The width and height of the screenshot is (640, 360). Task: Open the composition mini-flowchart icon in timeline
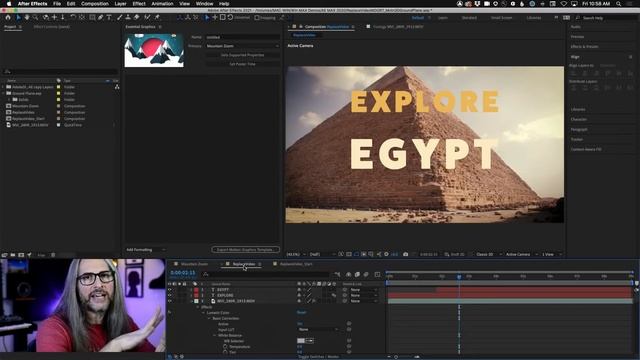coord(337,274)
